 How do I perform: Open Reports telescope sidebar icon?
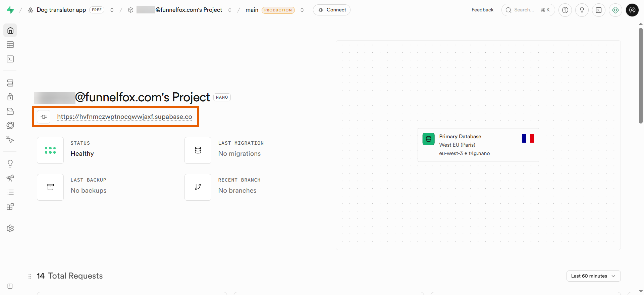[10, 178]
